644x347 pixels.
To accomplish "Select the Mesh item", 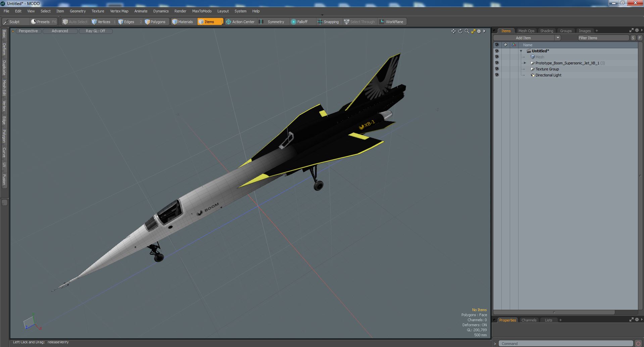I will tap(540, 57).
